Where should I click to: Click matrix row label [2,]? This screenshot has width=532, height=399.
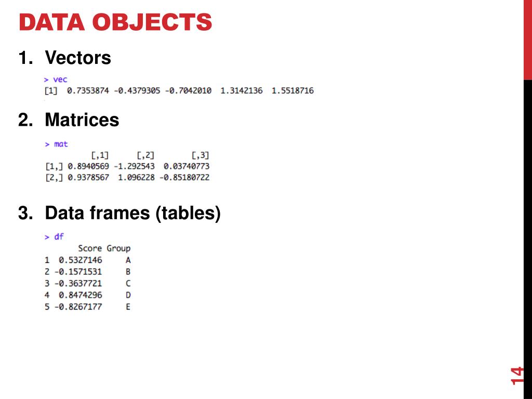[54, 178]
